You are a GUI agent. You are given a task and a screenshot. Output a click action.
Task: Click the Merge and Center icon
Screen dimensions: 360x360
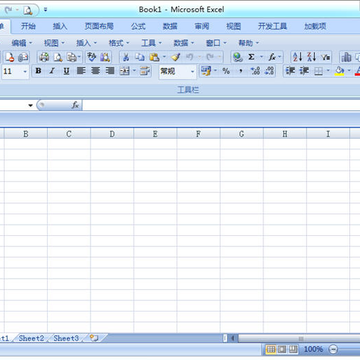pos(125,71)
